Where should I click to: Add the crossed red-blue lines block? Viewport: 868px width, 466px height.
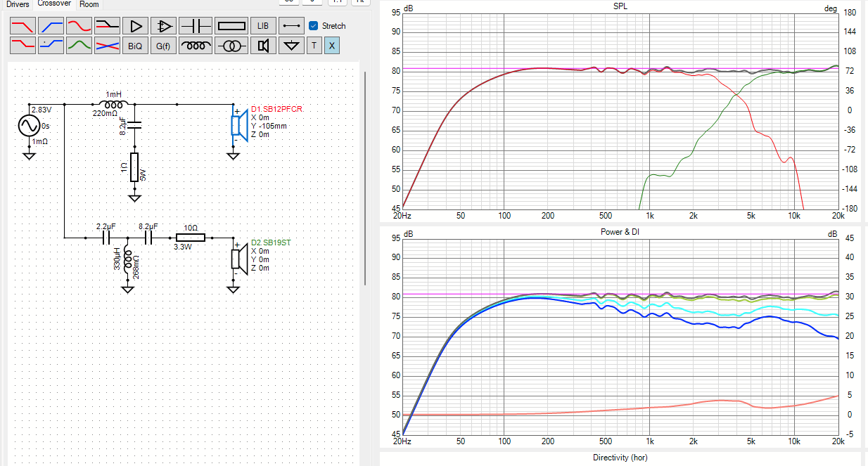tap(107, 46)
